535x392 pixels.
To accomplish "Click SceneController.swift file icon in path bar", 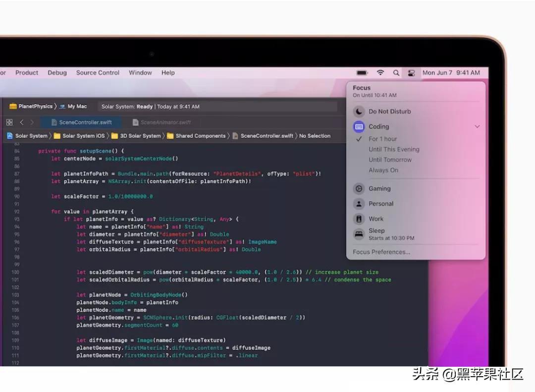I will pos(235,136).
